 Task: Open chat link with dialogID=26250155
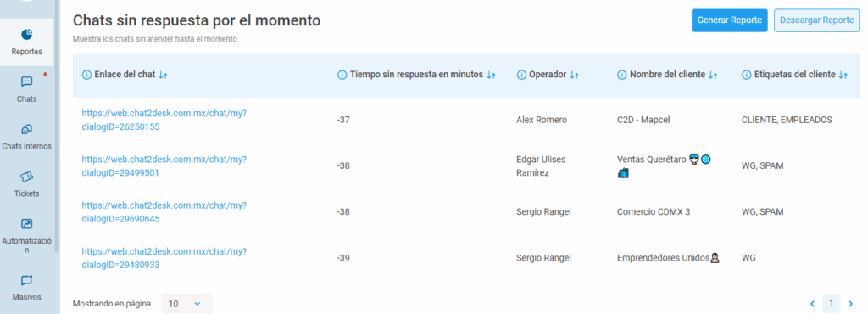click(x=164, y=120)
